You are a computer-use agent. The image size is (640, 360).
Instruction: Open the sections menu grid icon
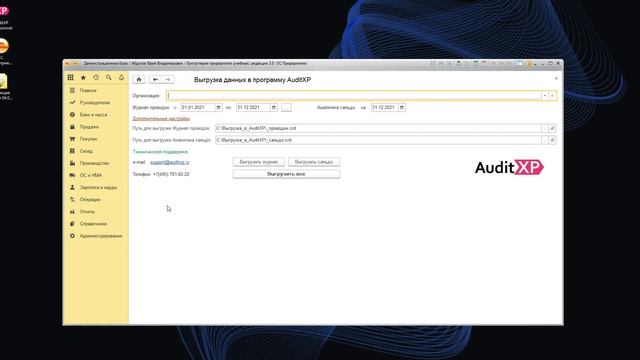pyautogui.click(x=71, y=78)
